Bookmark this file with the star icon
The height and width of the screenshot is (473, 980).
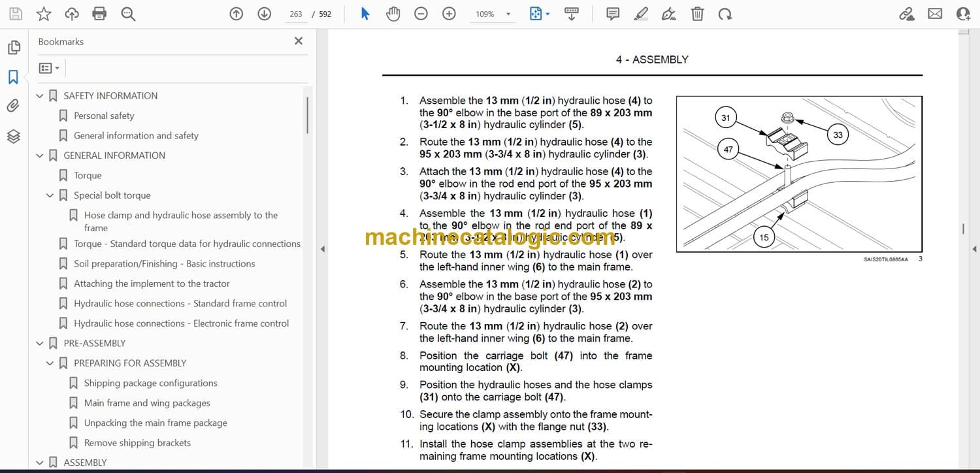(44, 14)
